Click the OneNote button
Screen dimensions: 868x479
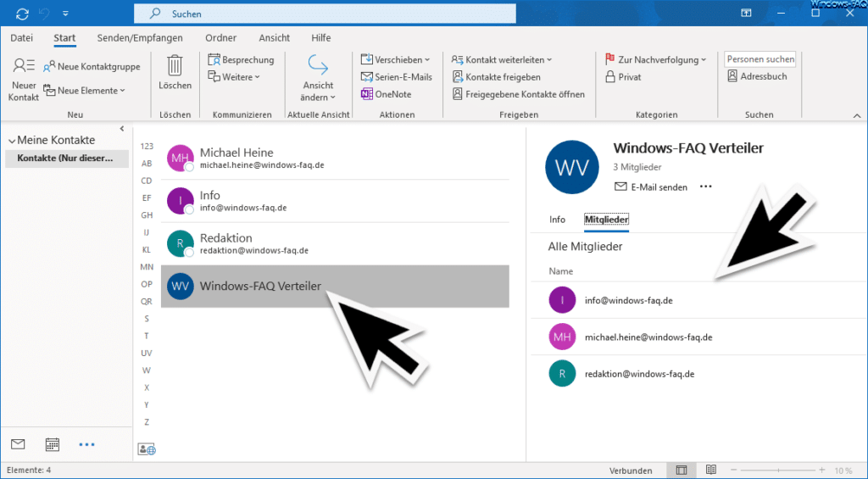[x=386, y=94]
